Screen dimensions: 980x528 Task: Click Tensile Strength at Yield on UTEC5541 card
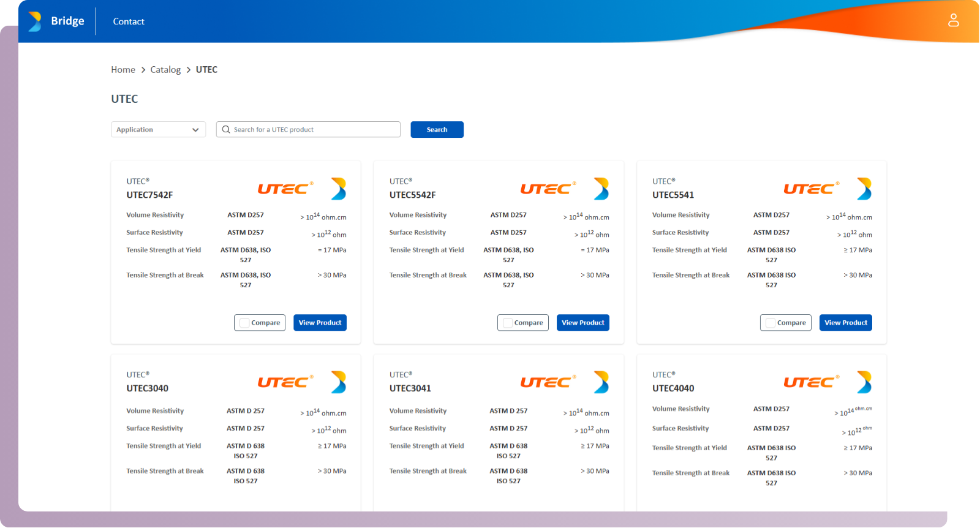point(690,250)
